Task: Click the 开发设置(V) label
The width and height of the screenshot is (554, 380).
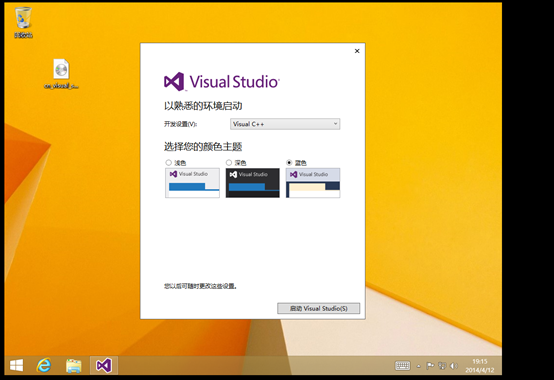Action: click(x=181, y=124)
